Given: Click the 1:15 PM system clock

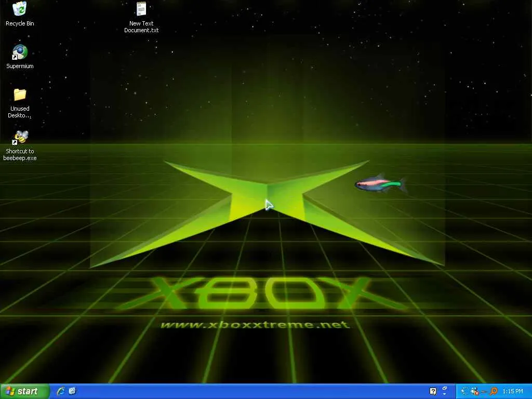Looking at the screenshot, I should click(513, 391).
